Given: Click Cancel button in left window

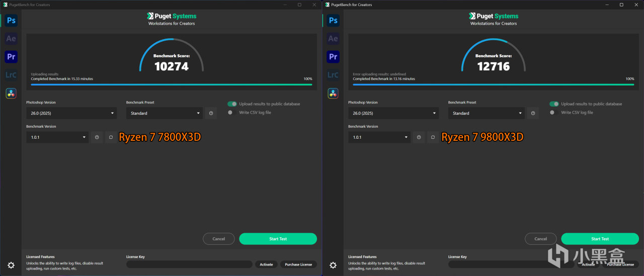Looking at the screenshot, I should click(x=219, y=239).
